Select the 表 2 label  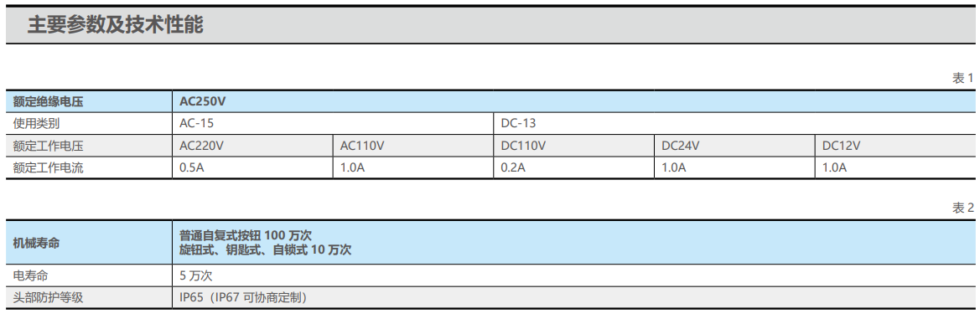(962, 208)
